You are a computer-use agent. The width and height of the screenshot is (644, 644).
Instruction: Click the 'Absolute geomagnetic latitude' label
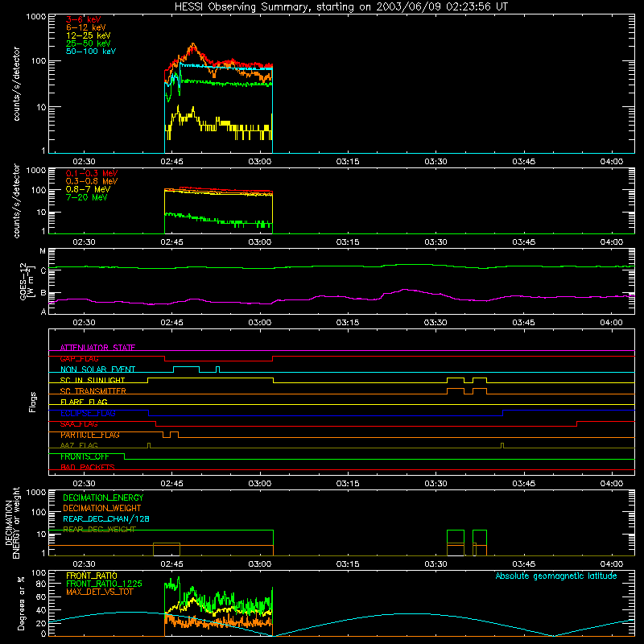pyautogui.click(x=556, y=576)
